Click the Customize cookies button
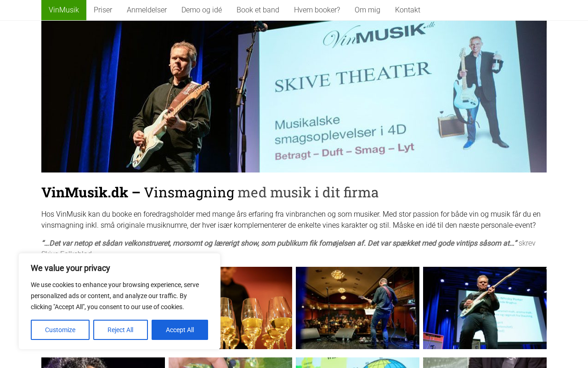The height and width of the screenshot is (368, 588). [60, 330]
